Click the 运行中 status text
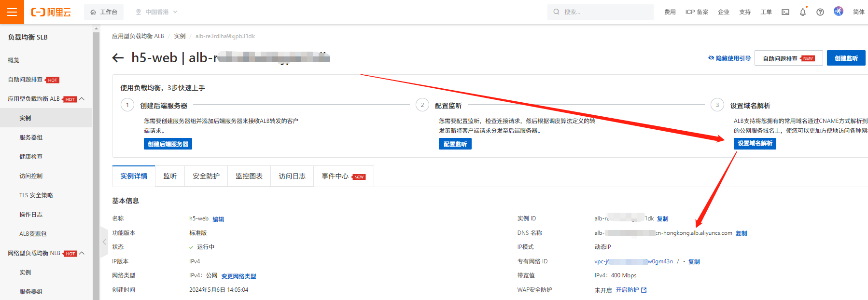Viewport: 868px width, 300px height. [x=206, y=247]
